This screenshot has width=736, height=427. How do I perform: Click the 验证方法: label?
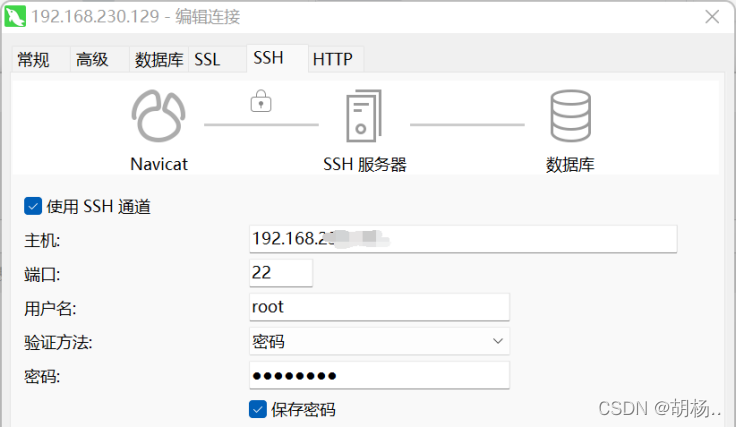(x=58, y=343)
